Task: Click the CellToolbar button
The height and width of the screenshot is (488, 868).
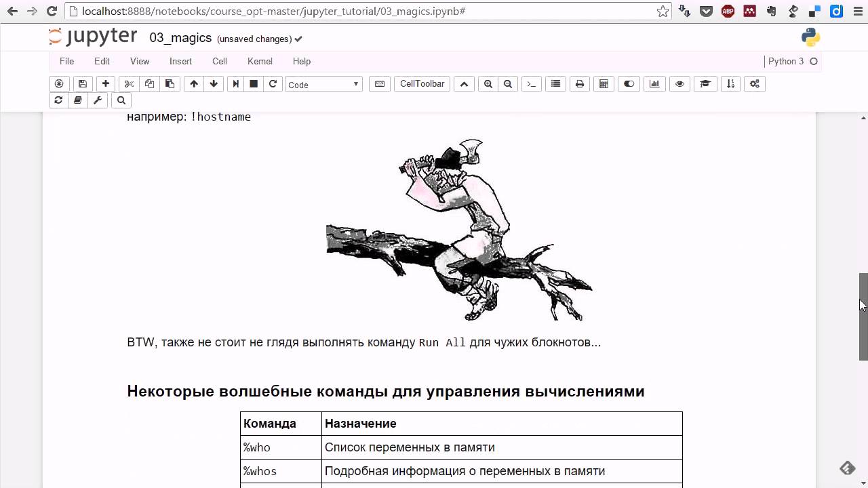Action: click(422, 84)
